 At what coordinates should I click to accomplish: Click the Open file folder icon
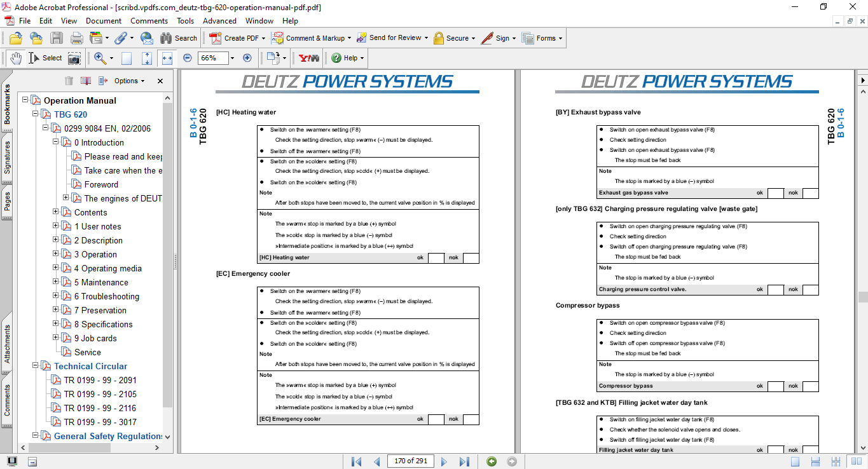click(x=15, y=38)
